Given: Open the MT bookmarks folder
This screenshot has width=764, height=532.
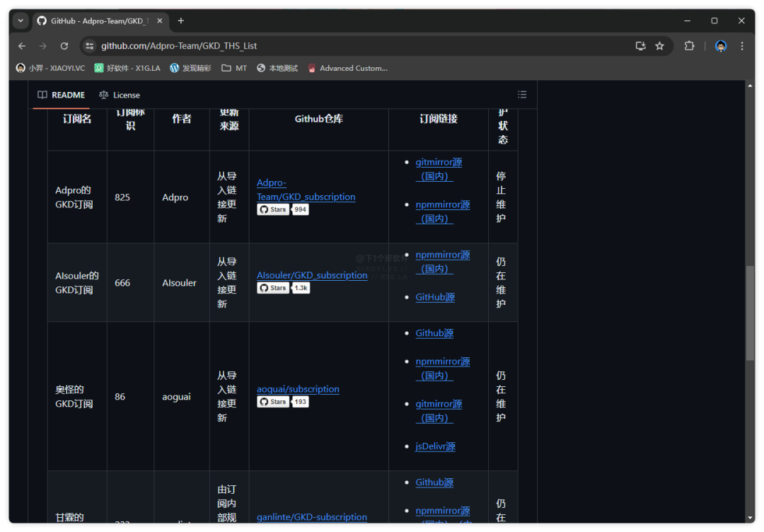Looking at the screenshot, I should 234,69.
